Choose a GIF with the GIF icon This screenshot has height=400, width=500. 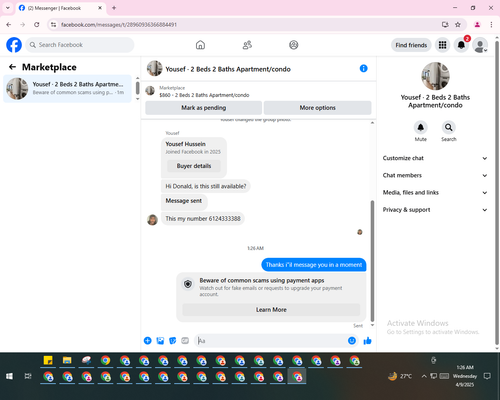tap(185, 341)
